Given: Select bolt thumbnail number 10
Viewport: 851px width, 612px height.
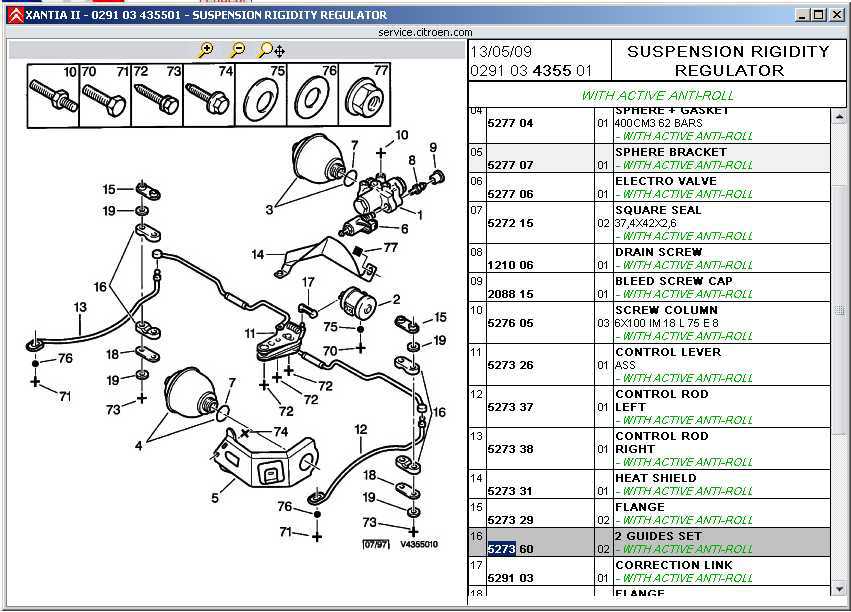Looking at the screenshot, I should pyautogui.click(x=53, y=95).
